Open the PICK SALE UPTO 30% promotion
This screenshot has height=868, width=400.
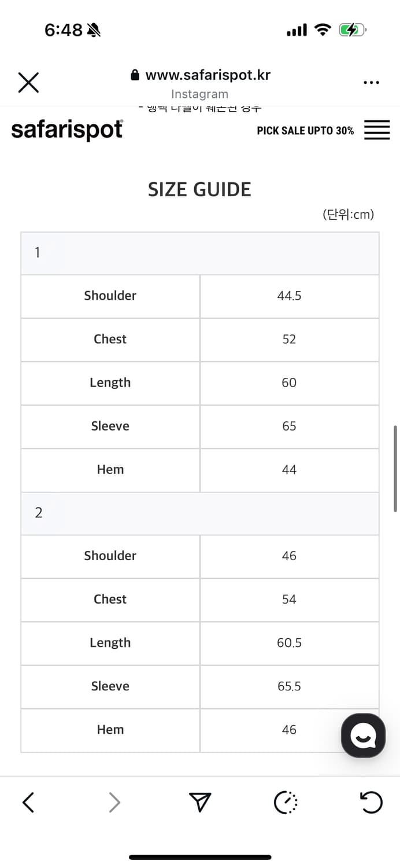click(305, 131)
